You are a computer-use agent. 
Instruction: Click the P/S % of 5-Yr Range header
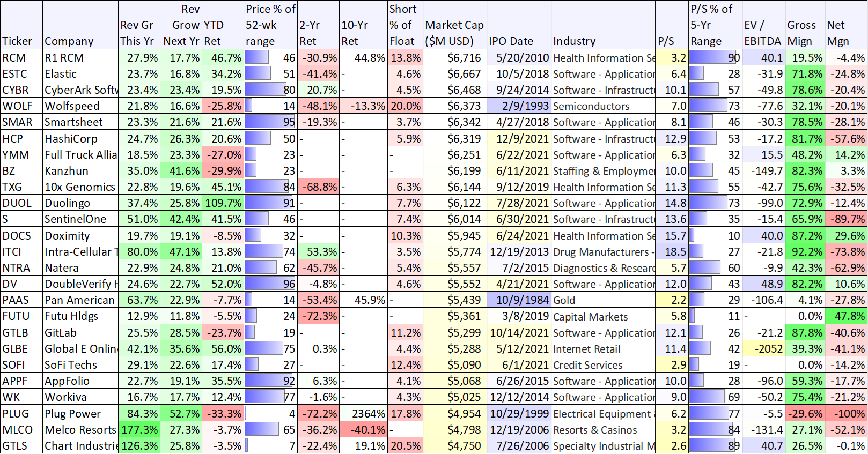(x=715, y=25)
